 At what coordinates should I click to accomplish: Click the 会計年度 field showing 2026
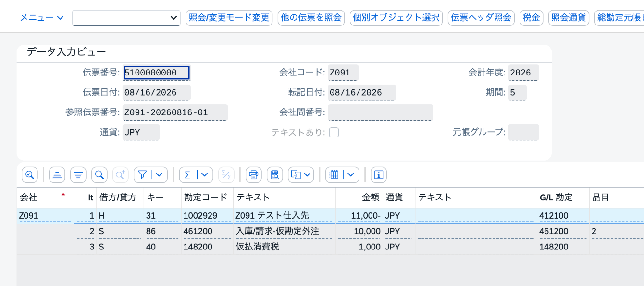[x=523, y=73]
